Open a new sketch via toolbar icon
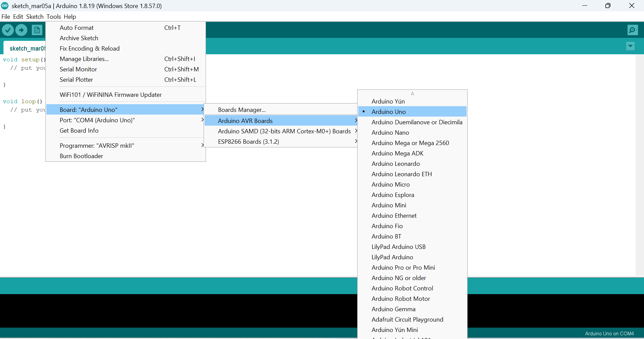Viewport: 644px width, 339px height. 37,30
